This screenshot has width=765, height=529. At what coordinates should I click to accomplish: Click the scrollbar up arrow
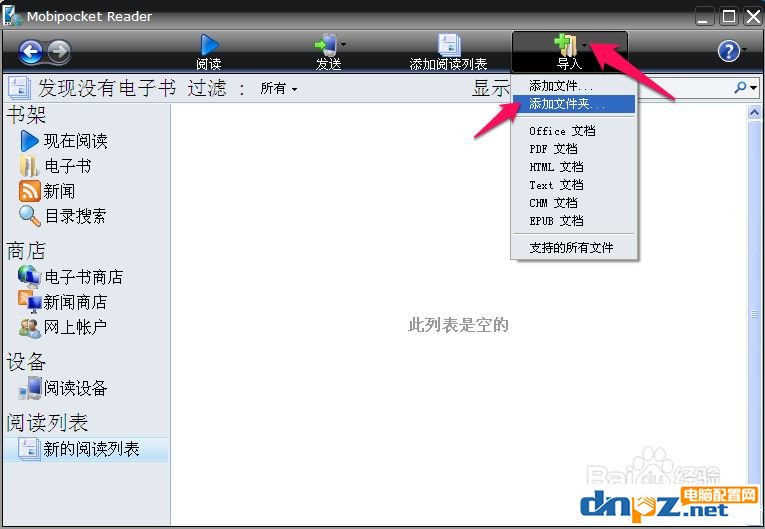point(754,113)
